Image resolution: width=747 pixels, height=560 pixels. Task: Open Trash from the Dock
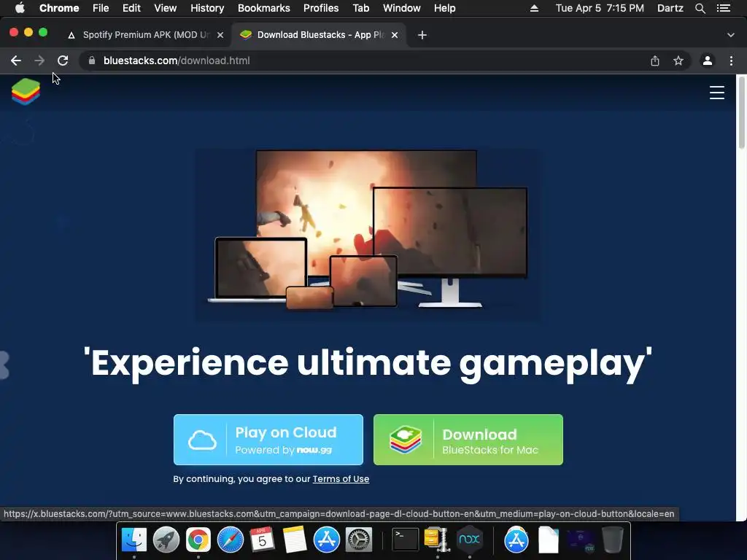coord(613,540)
